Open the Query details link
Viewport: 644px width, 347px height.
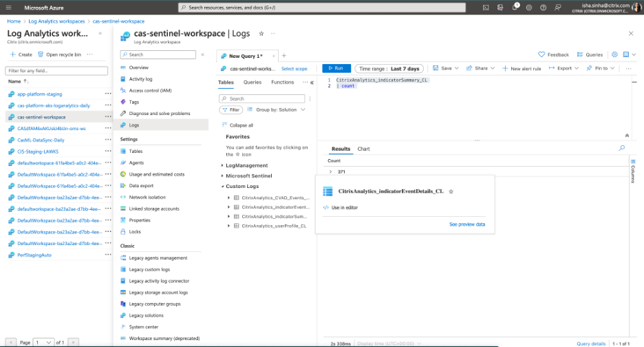[x=591, y=344]
